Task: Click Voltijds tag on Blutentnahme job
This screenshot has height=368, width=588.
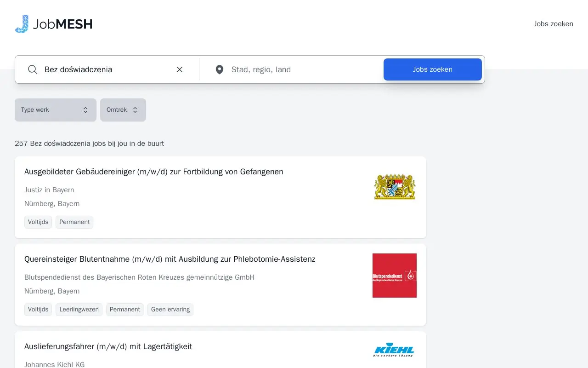Action: coord(38,310)
